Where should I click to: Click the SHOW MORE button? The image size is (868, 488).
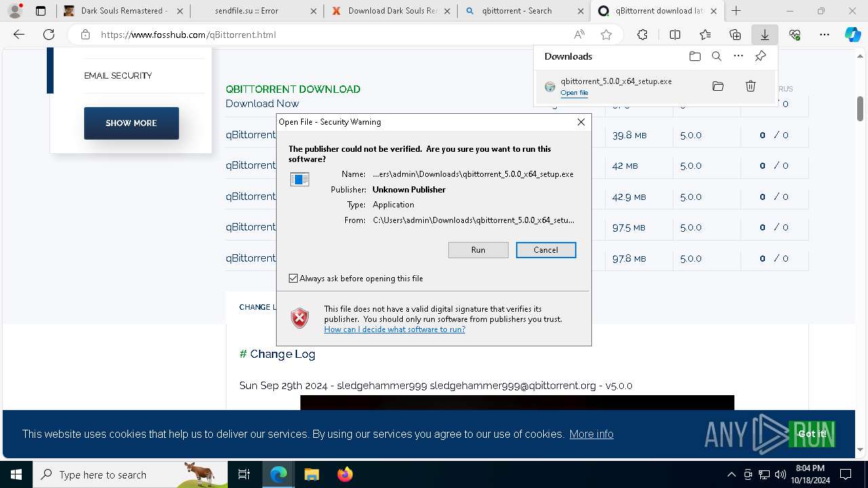132,123
